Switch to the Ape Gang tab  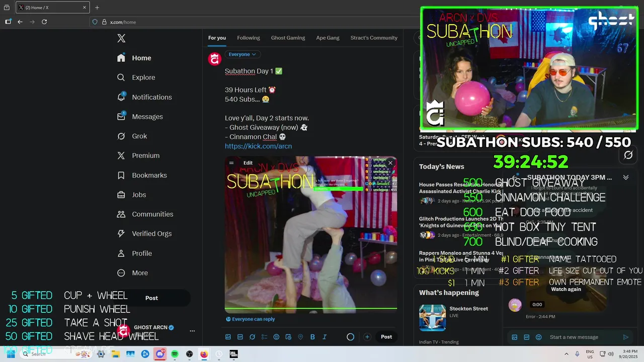[x=328, y=38]
